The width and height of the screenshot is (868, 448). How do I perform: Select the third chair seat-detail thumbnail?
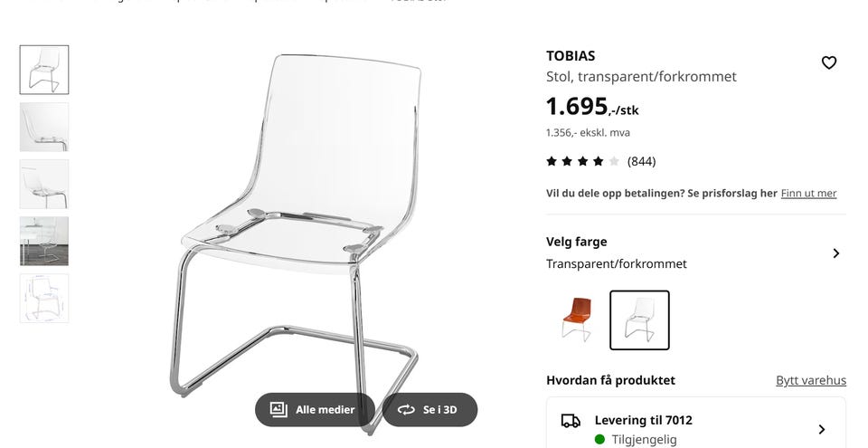pyautogui.click(x=44, y=184)
